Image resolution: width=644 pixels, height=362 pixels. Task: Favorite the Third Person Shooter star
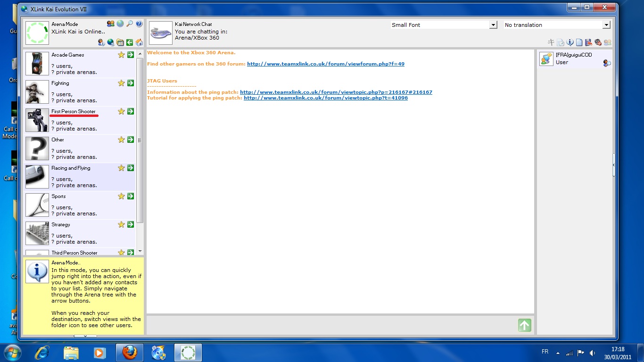pos(121,252)
